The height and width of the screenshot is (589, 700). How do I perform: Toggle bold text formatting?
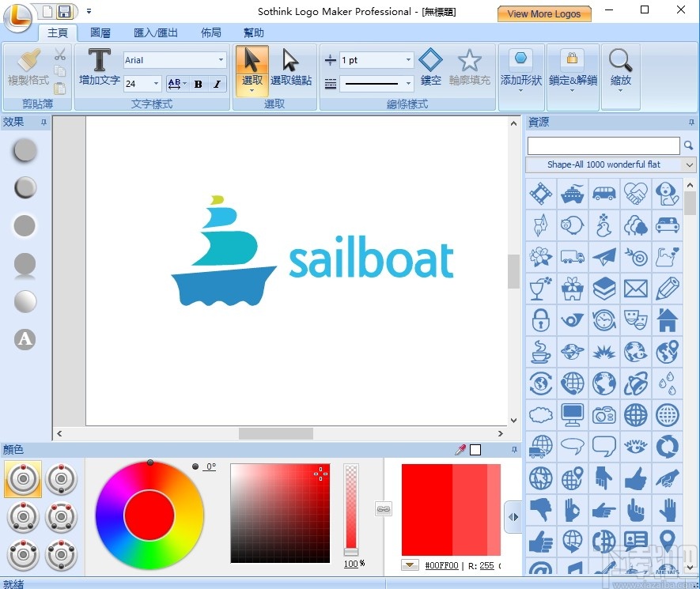[x=198, y=84]
